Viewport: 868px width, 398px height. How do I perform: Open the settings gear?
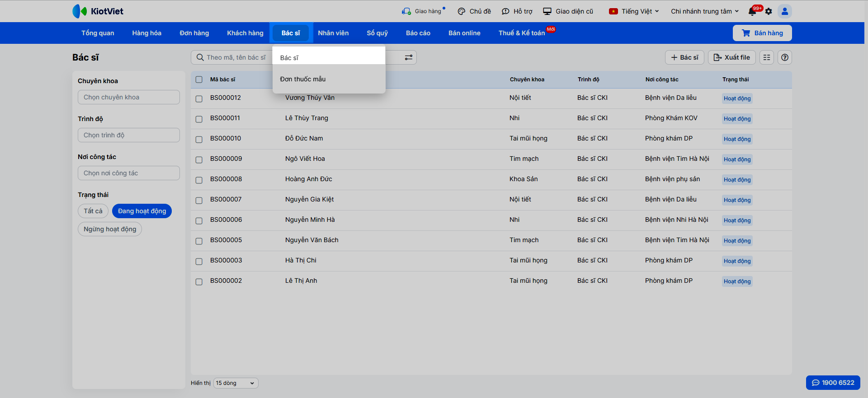[769, 11]
